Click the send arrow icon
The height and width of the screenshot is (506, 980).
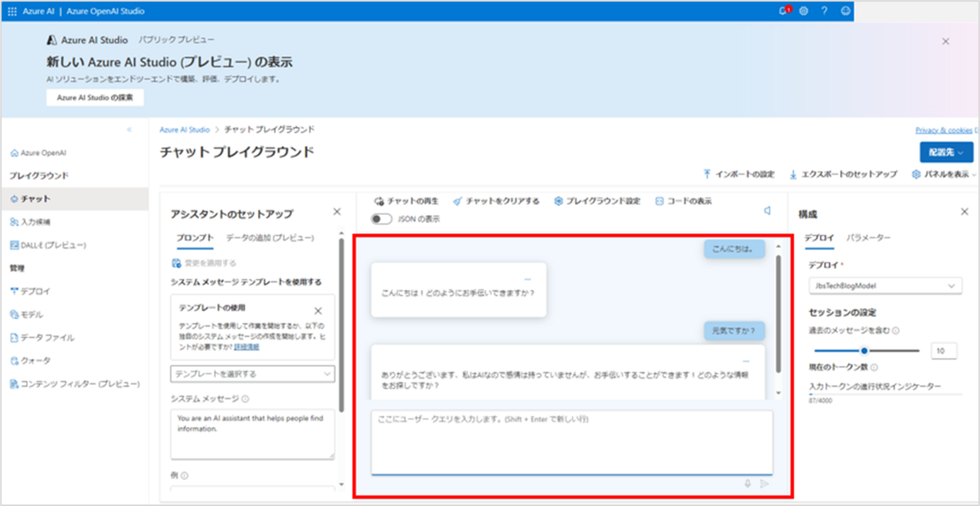(764, 483)
